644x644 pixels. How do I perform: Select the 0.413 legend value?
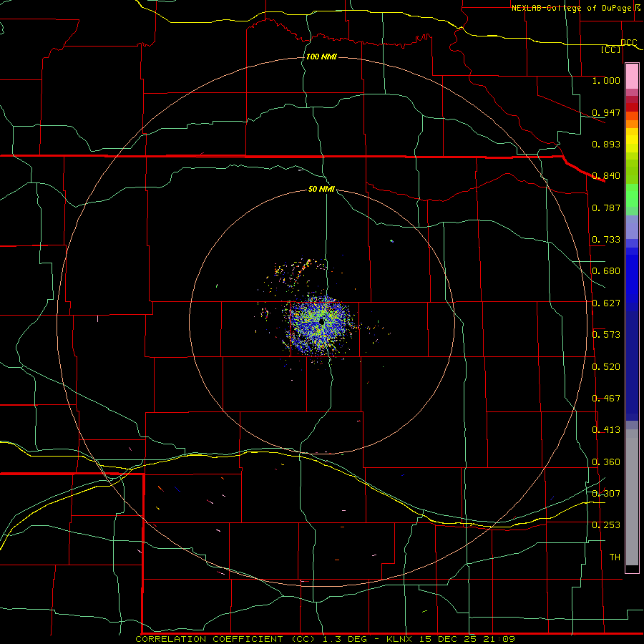(606, 430)
